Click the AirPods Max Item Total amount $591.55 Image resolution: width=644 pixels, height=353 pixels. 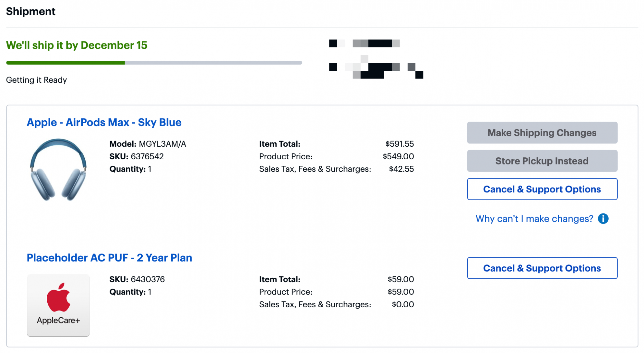[400, 144]
